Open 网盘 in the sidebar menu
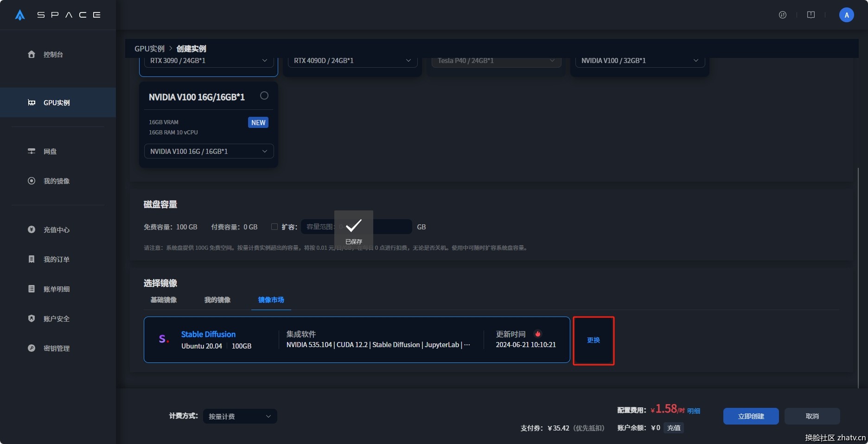868x444 pixels. click(50, 151)
